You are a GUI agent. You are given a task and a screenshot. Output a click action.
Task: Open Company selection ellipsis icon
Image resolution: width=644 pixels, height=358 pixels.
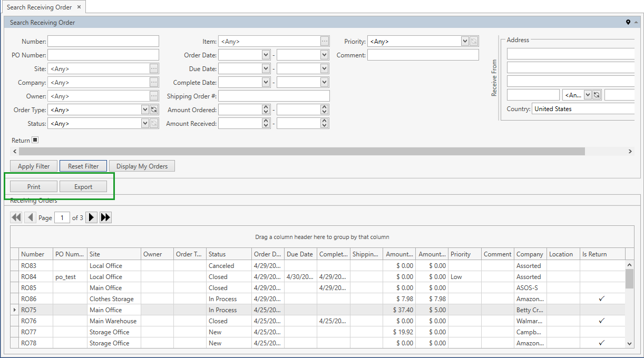click(155, 82)
